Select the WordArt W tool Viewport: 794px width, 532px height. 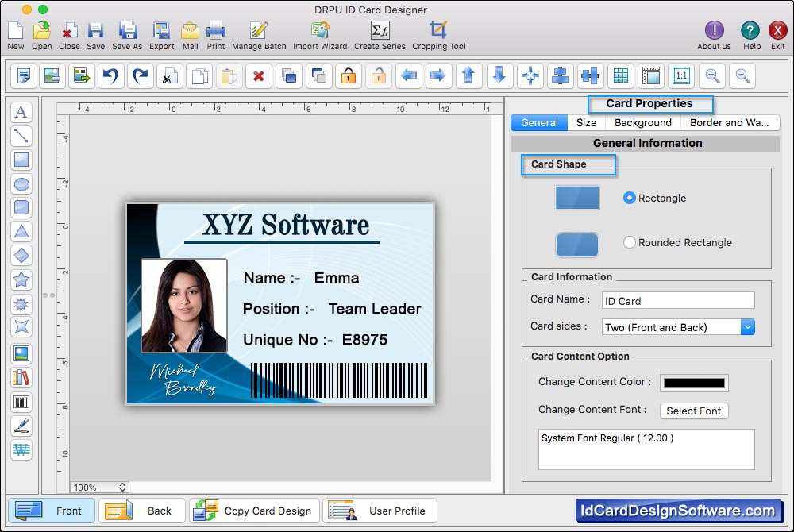pos(21,449)
